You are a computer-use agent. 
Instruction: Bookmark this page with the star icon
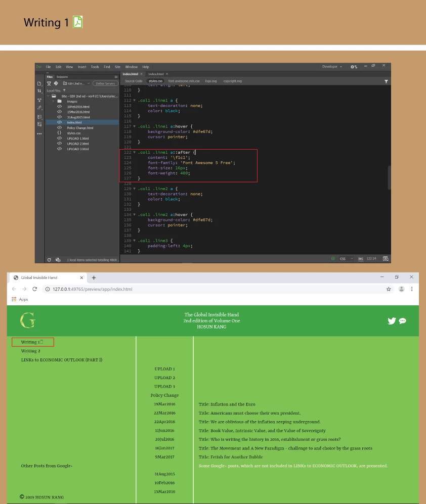pyautogui.click(x=389, y=289)
